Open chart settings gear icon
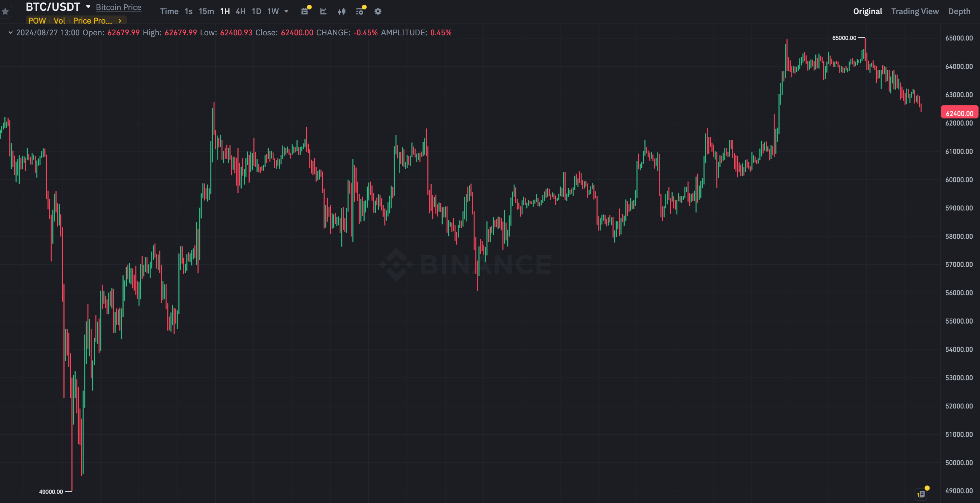Screen dimensions: 980x503 (378, 11)
